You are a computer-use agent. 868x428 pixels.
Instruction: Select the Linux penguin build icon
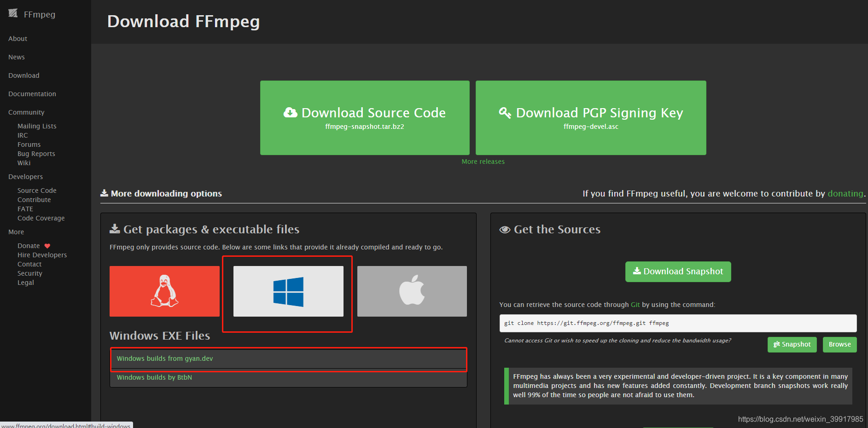click(x=164, y=291)
